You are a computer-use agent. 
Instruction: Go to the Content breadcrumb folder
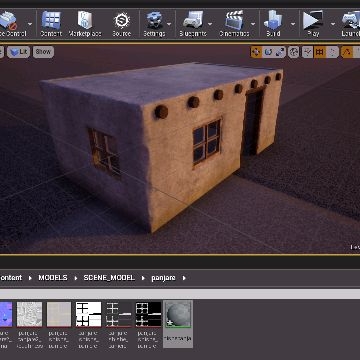tap(11, 278)
